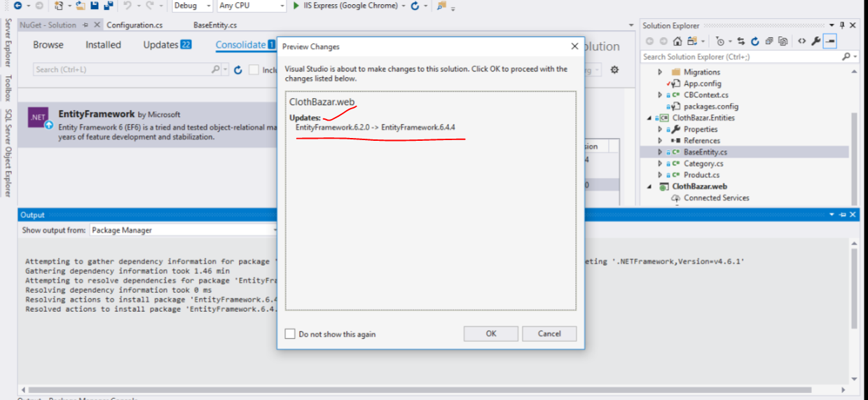Switch to the NuGet Browse tab
Viewport: 868px width, 400px height.
[48, 45]
